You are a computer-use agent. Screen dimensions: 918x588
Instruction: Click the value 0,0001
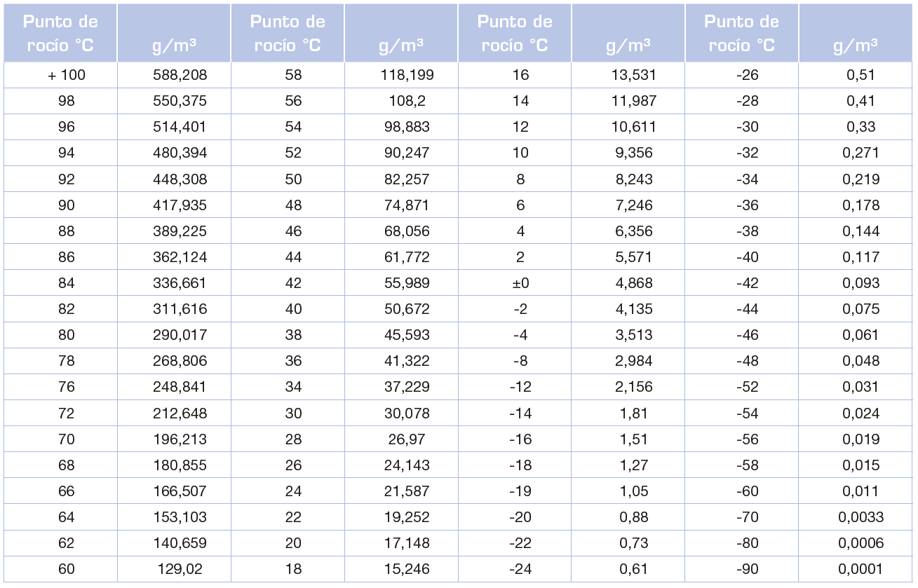[860, 569]
